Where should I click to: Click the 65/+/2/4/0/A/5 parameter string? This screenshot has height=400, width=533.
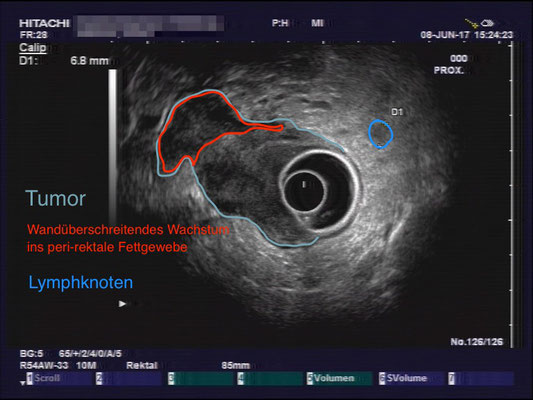pyautogui.click(x=90, y=354)
